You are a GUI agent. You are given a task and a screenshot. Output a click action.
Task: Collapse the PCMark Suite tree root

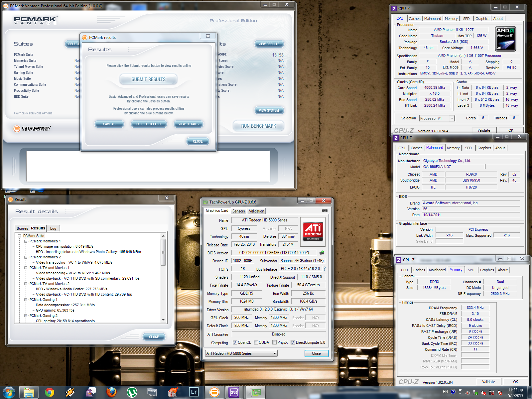coord(20,236)
